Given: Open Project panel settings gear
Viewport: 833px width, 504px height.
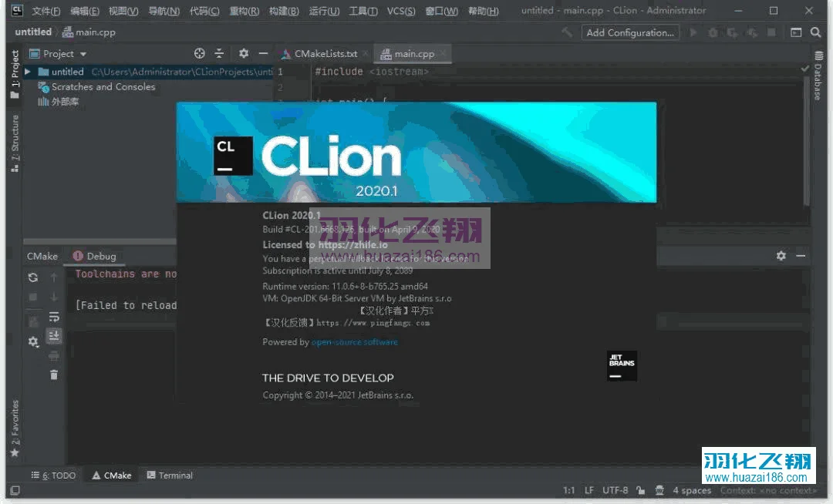Looking at the screenshot, I should tap(243, 53).
